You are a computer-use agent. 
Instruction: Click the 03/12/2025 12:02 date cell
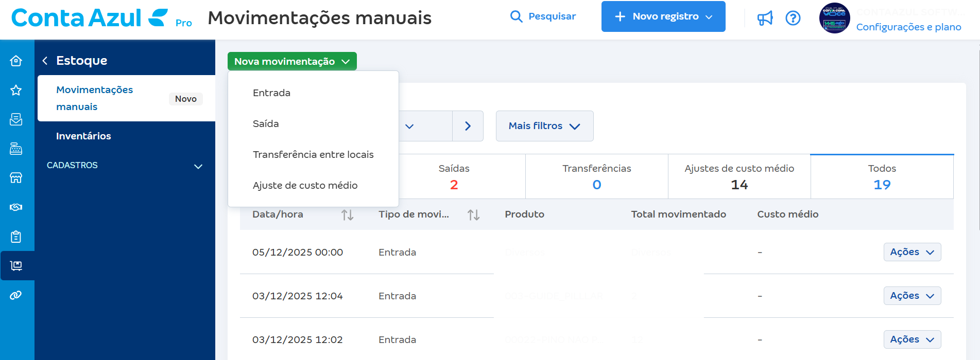click(297, 340)
